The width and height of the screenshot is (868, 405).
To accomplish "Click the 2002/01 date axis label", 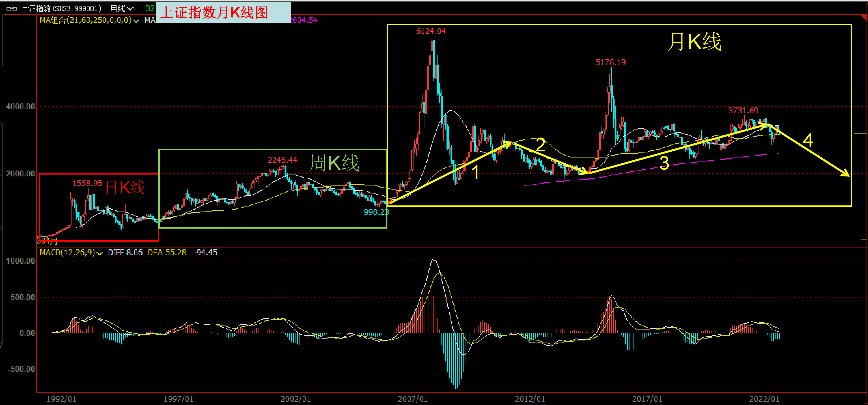I will coord(296,399).
